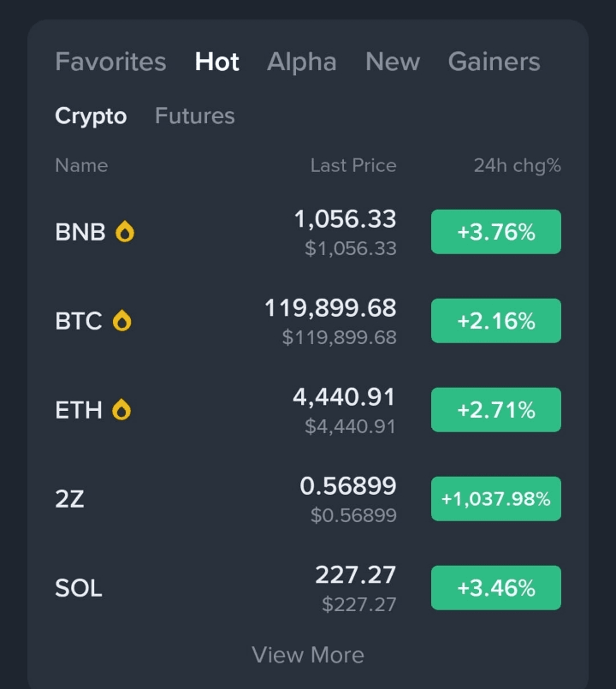Select the Crypto sub-tab
The image size is (616, 689).
click(91, 116)
